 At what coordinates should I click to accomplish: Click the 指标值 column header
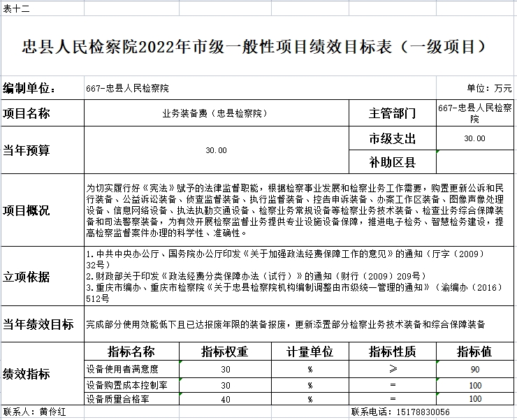(475, 351)
